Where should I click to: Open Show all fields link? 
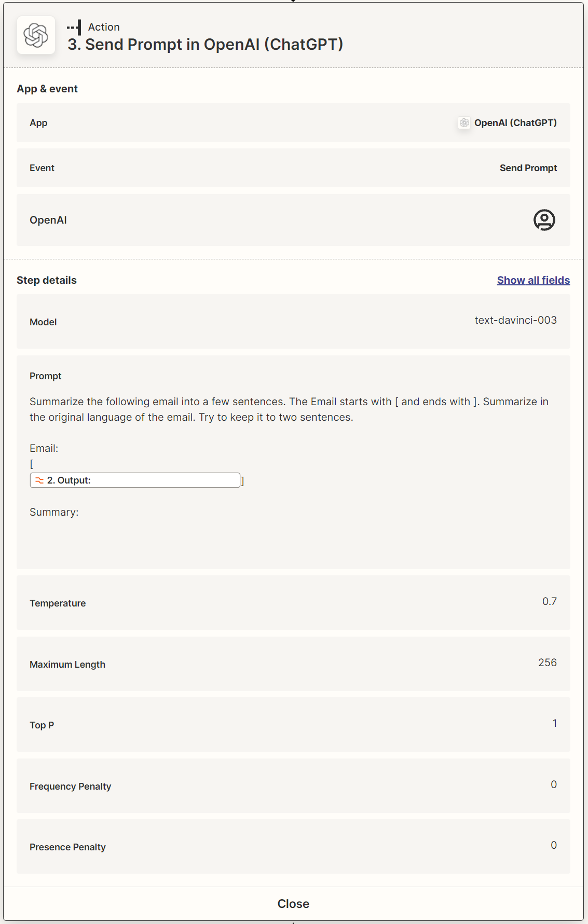click(533, 280)
